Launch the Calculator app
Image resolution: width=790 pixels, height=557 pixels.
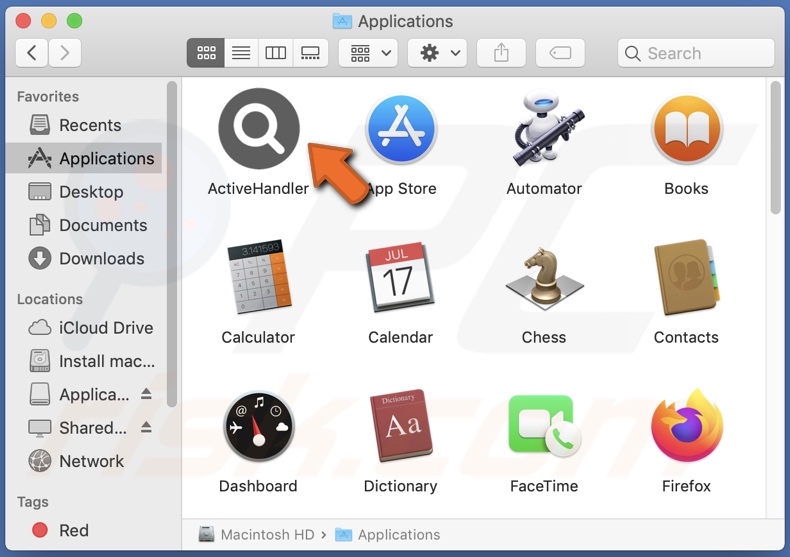click(258, 276)
